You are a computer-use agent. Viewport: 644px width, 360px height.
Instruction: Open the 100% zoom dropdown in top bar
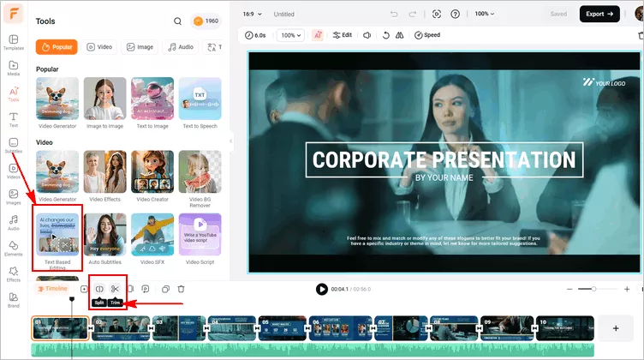[485, 14]
